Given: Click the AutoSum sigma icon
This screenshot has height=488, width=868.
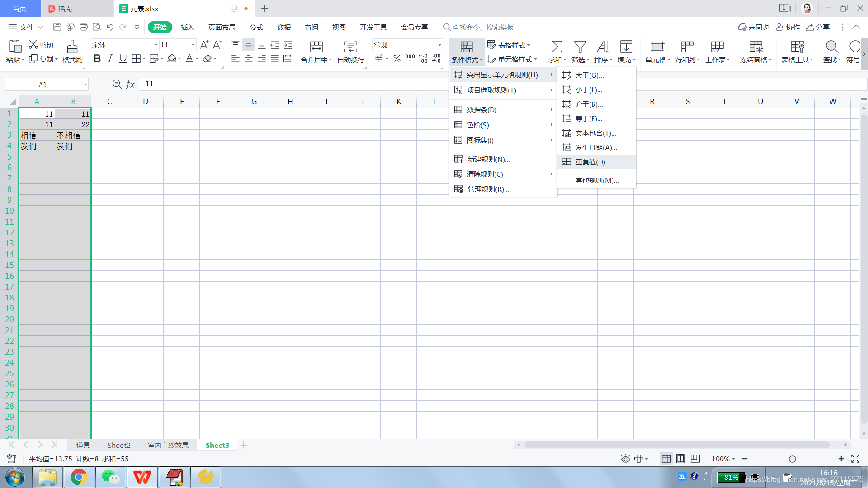Looking at the screenshot, I should click(x=557, y=47).
